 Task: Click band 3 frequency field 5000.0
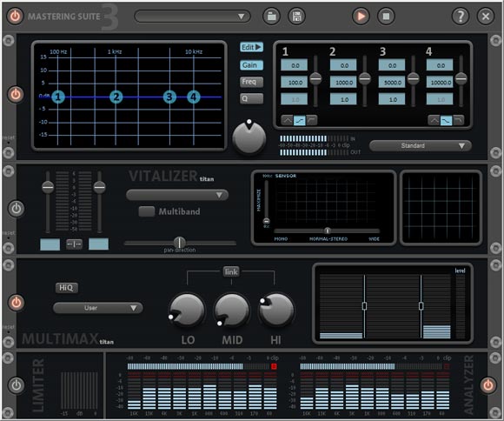(x=392, y=83)
